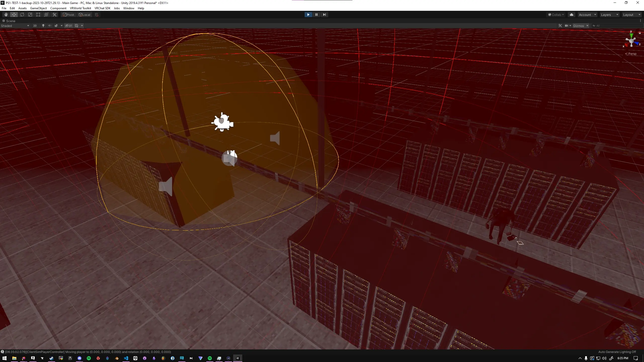
Task: Select the Rotate tool
Action: 22,15
